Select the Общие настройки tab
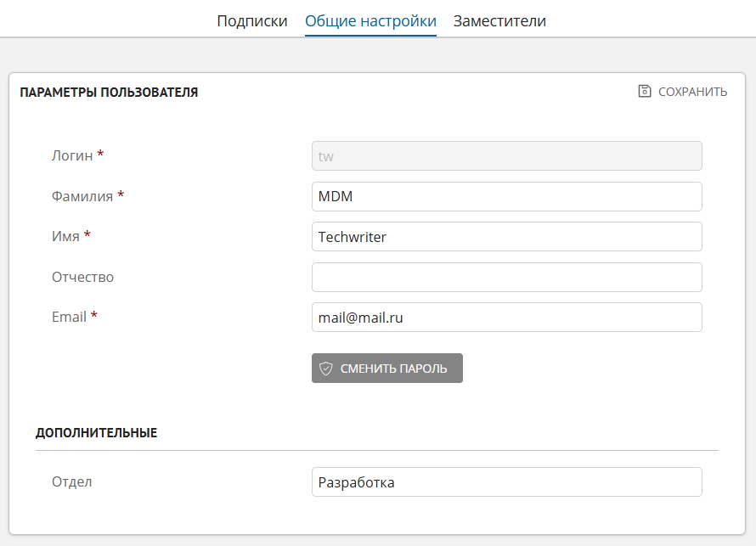The image size is (756, 546). (x=370, y=20)
